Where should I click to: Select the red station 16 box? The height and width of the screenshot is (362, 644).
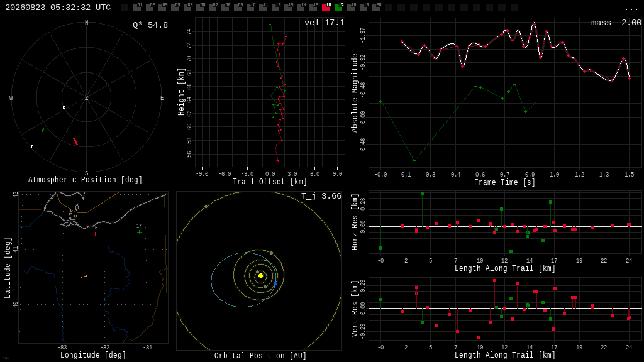tap(326, 8)
